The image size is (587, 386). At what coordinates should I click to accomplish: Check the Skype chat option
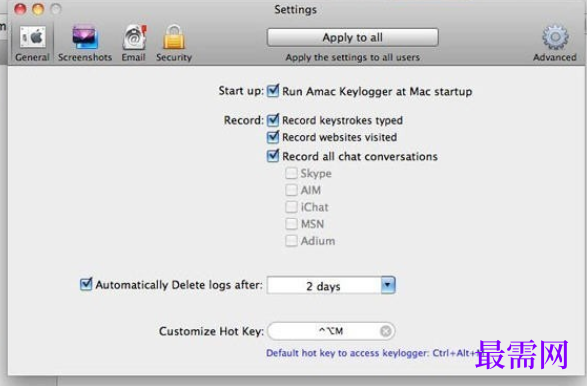point(291,173)
